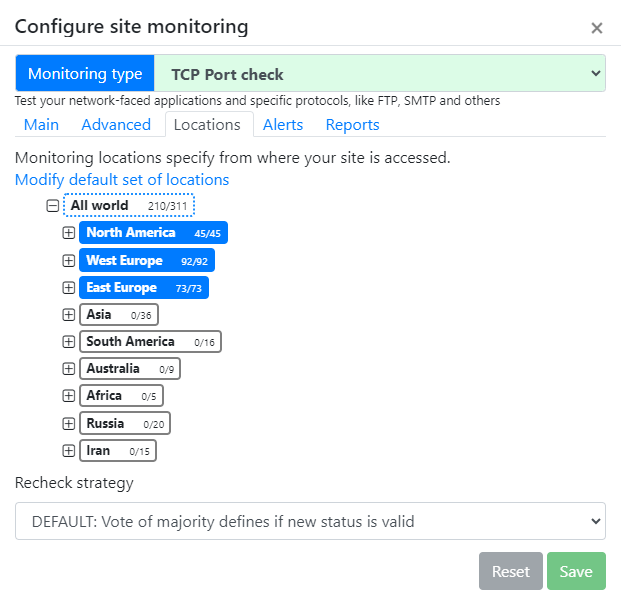Expand the South America plus icon
Screen dimensions: 621x591
coord(69,341)
